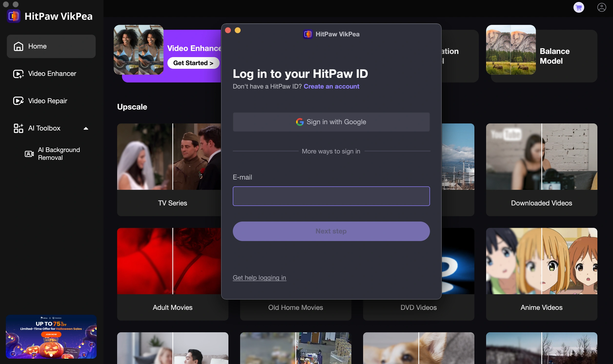Click the HitPaw logo in login dialog title
This screenshot has height=364, width=613.
(x=308, y=34)
